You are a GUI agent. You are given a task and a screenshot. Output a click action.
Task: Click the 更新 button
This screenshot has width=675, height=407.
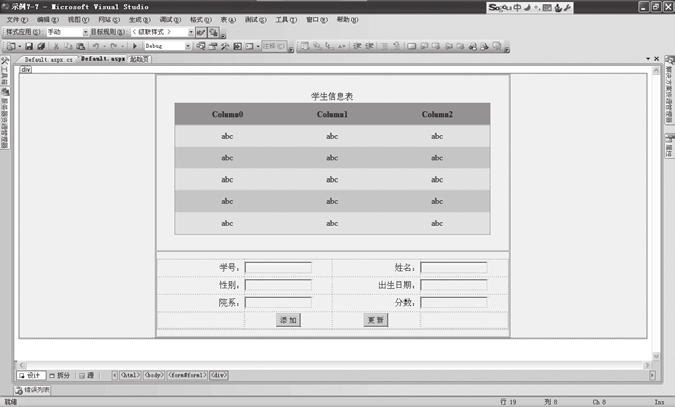click(376, 320)
